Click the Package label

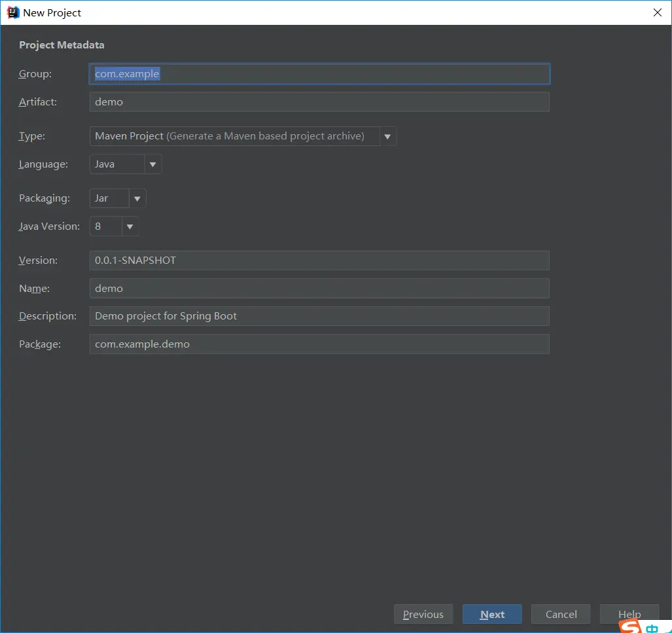tap(40, 344)
